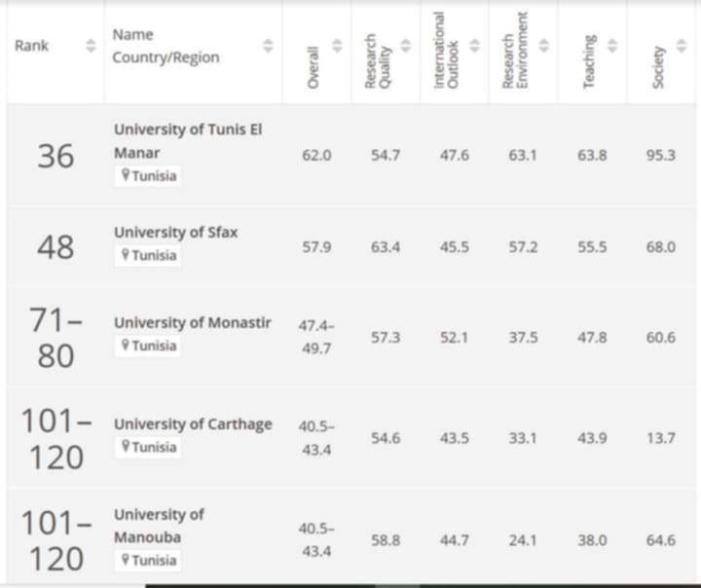Screen dimensions: 701x588
Task: Sort by Teaching column arrows
Action: [612, 46]
